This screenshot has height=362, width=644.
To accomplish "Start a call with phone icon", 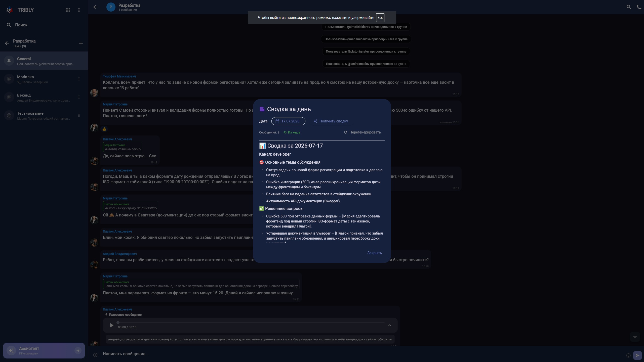I will pyautogui.click(x=639, y=7).
